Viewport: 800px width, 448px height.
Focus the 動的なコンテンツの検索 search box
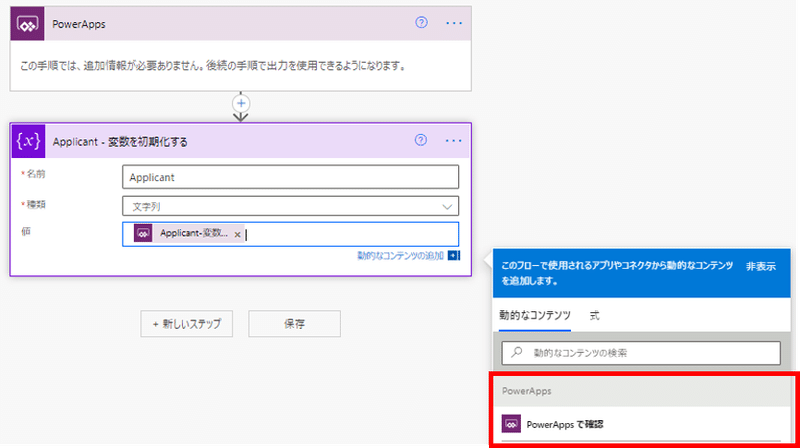(x=641, y=353)
